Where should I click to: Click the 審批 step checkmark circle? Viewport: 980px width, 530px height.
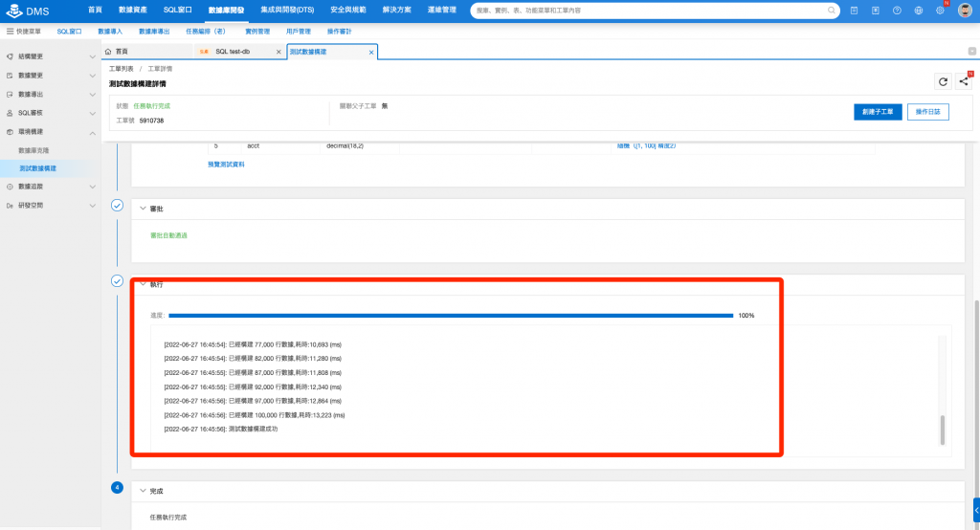point(117,205)
